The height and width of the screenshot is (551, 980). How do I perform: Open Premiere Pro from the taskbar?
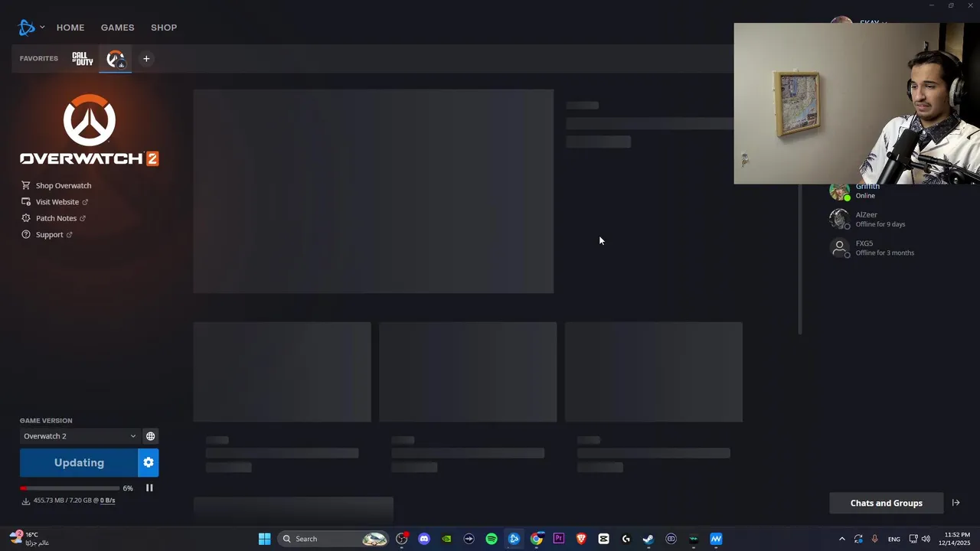[x=559, y=539]
